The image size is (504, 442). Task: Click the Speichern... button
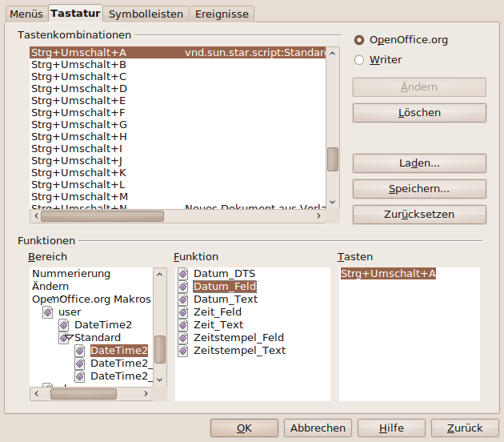tap(419, 189)
